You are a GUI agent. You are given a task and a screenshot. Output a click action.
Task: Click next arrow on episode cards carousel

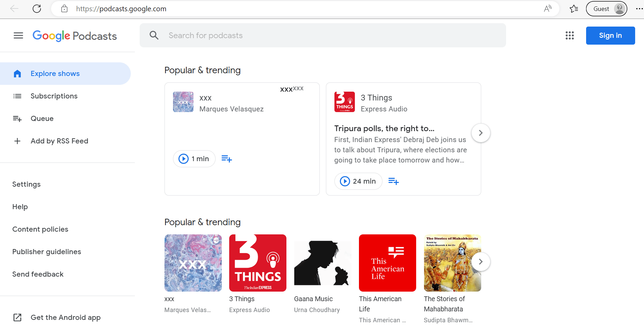(x=481, y=133)
